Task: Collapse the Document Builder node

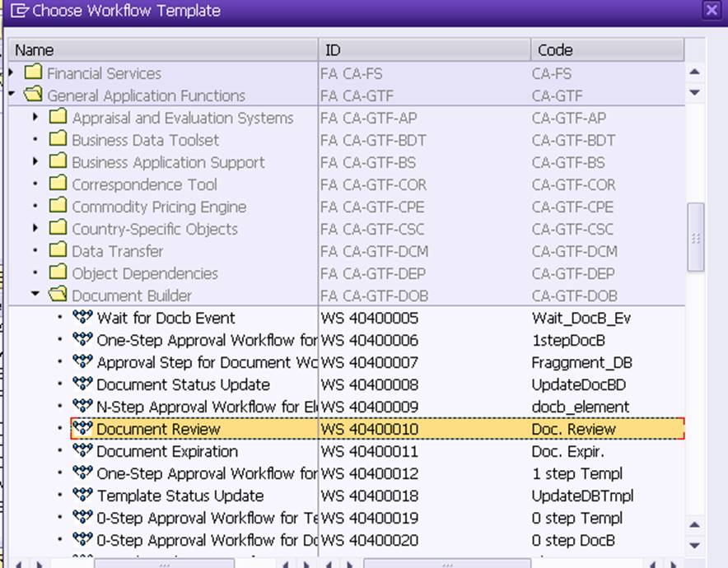Action: 35,294
